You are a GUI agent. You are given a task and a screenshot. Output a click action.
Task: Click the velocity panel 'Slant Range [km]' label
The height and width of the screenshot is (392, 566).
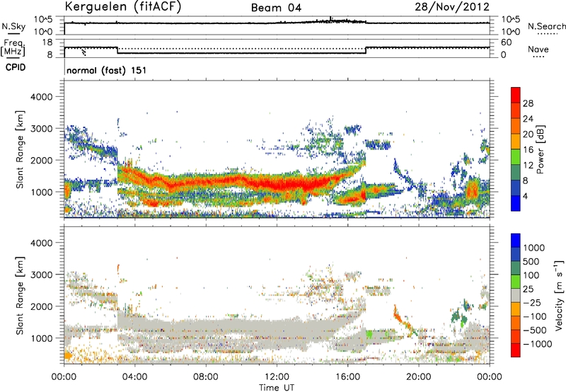point(20,296)
